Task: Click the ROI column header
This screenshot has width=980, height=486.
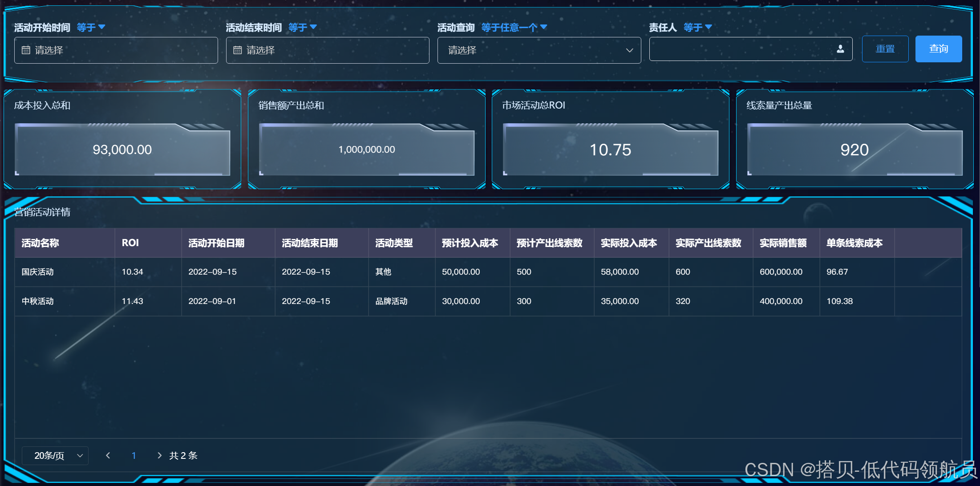Action: [x=130, y=243]
